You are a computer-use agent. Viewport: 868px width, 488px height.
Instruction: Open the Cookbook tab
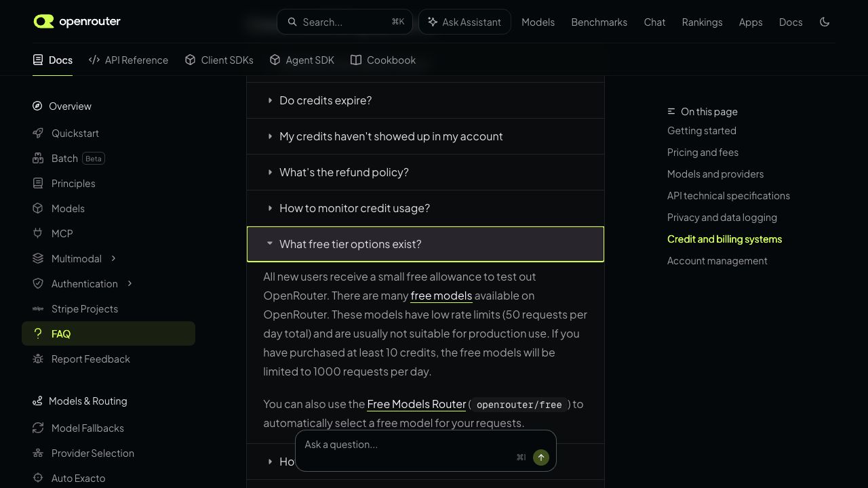tap(383, 60)
